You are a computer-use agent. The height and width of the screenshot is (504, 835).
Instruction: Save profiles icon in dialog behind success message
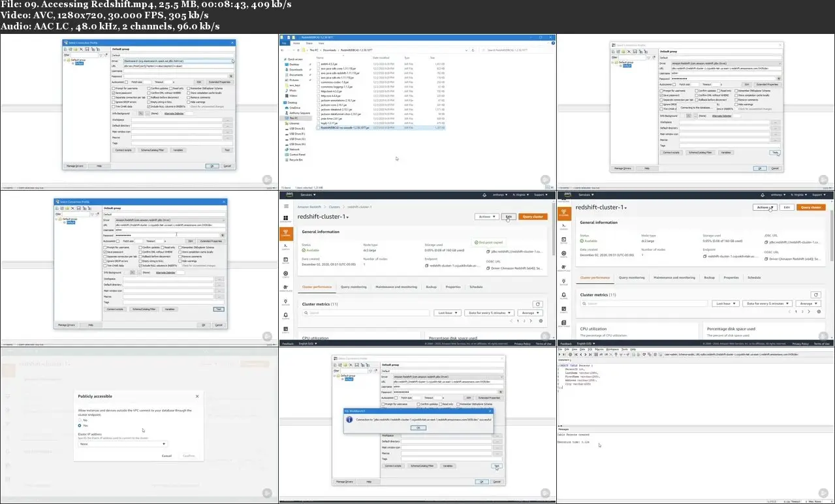(357, 365)
